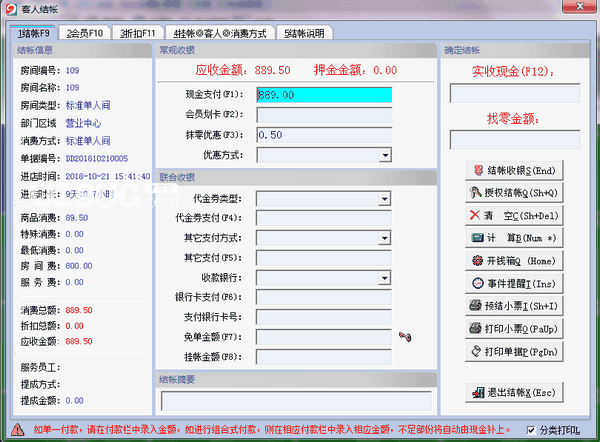Click the 挂帐金额(F8) input field
The width and height of the screenshot is (600, 442).
(324, 357)
